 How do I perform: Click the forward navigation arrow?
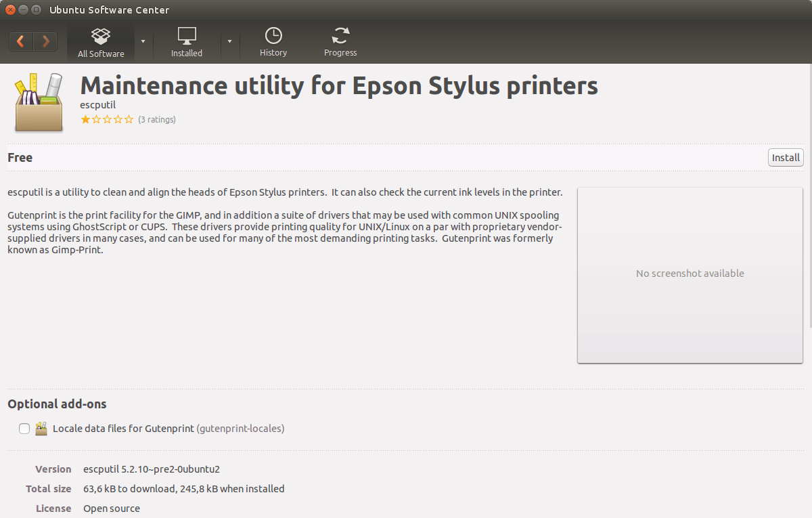(x=45, y=41)
